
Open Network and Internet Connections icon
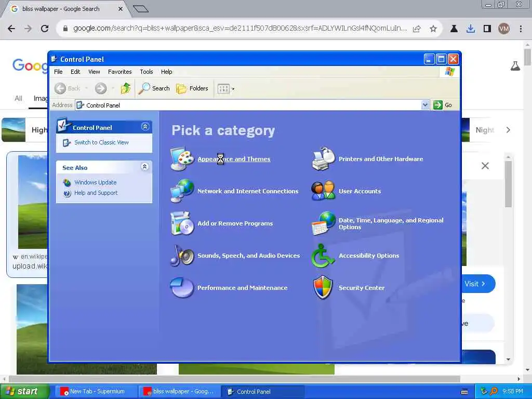(x=182, y=191)
